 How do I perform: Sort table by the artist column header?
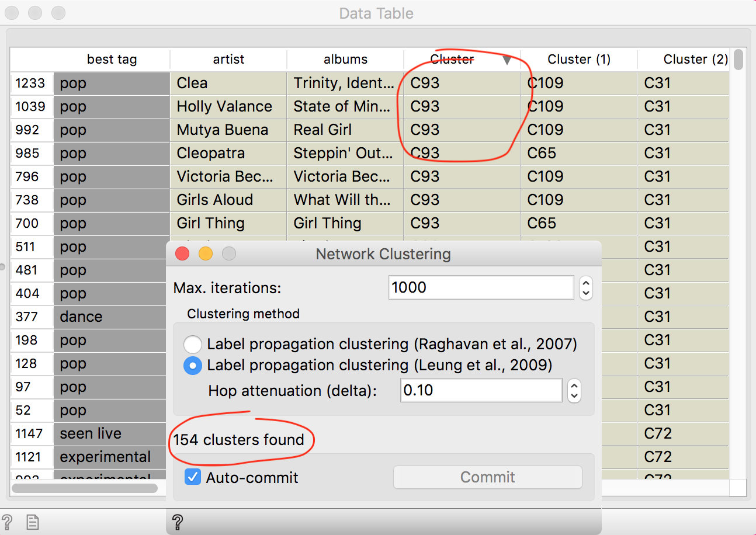pos(228,59)
